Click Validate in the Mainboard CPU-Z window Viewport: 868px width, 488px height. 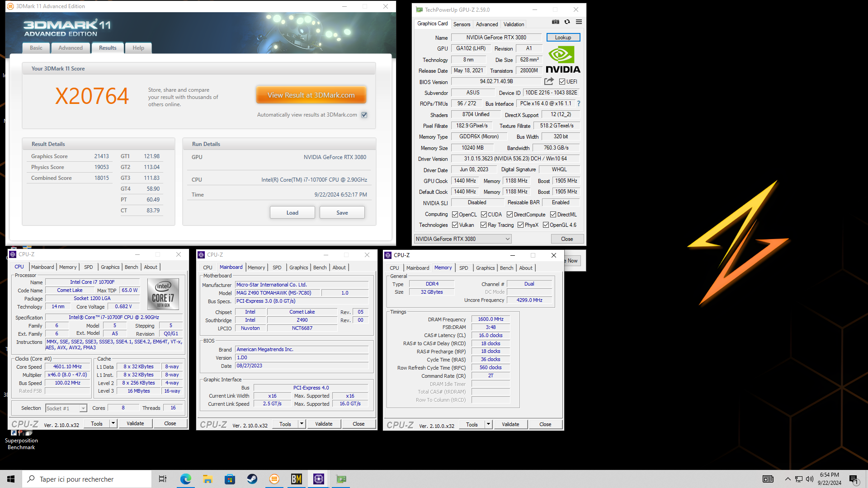click(x=324, y=424)
